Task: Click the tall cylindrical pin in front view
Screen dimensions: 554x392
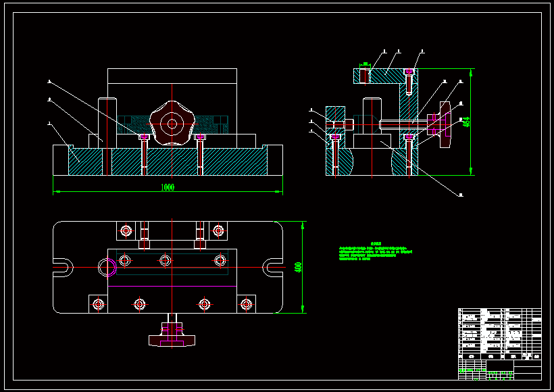Action: click(108, 122)
